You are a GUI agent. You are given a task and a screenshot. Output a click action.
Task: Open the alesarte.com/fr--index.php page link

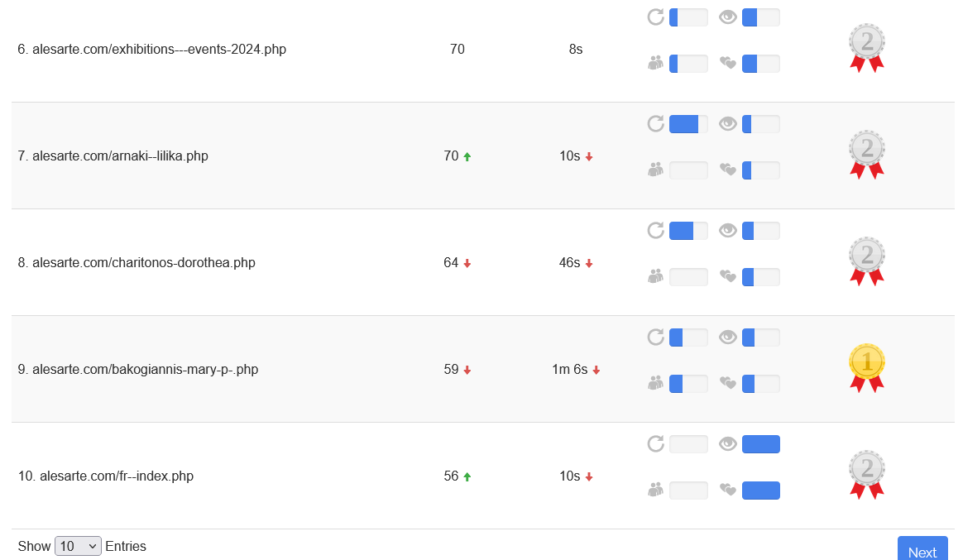click(x=117, y=476)
